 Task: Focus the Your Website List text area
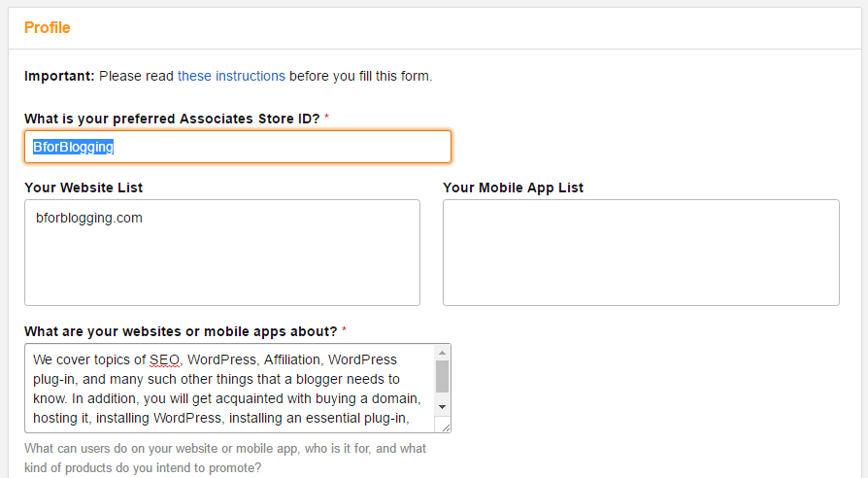(x=222, y=253)
